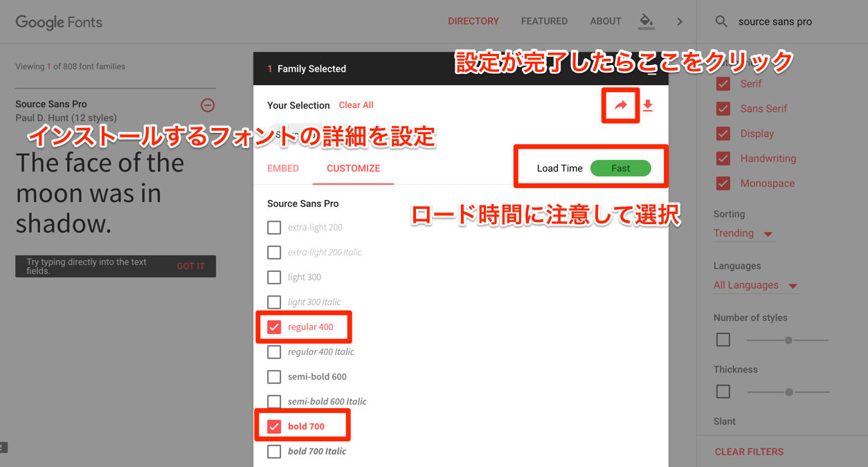Share the selected font family
Screen dimensions: 868x467
coord(620,105)
